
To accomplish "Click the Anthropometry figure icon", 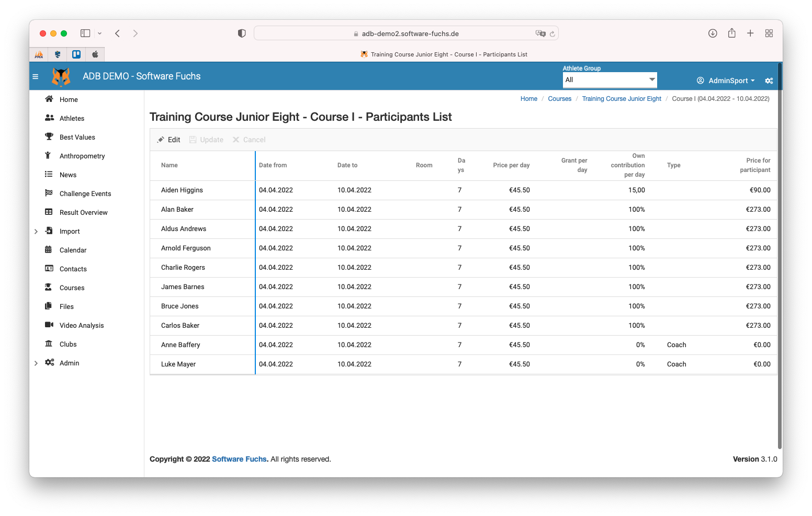I will tap(48, 156).
